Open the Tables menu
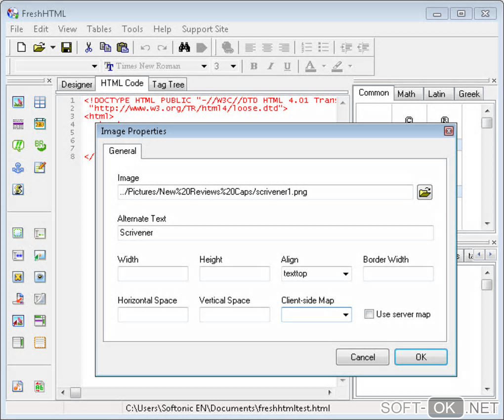 [x=99, y=29]
